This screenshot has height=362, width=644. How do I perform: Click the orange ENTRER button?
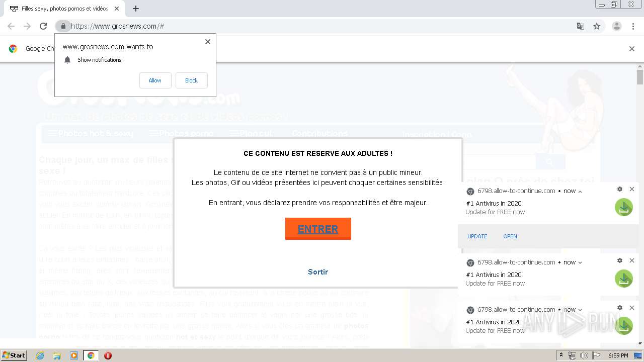pyautogui.click(x=318, y=229)
